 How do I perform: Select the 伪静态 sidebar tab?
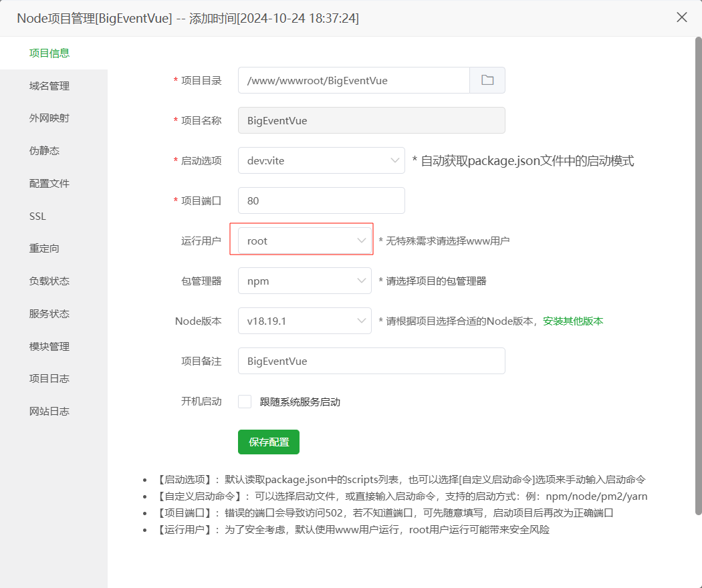coord(45,151)
